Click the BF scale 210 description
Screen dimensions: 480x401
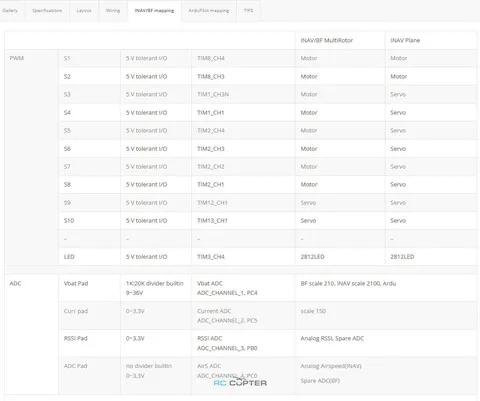348,284
